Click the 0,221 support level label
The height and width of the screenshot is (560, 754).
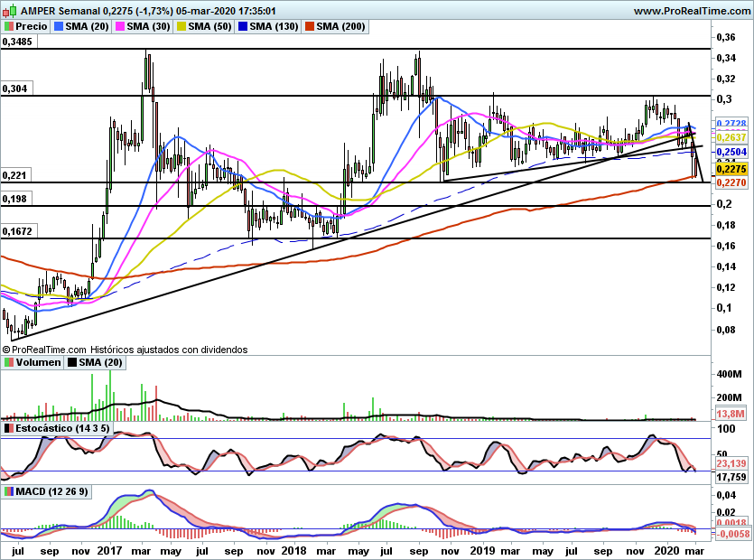15,175
